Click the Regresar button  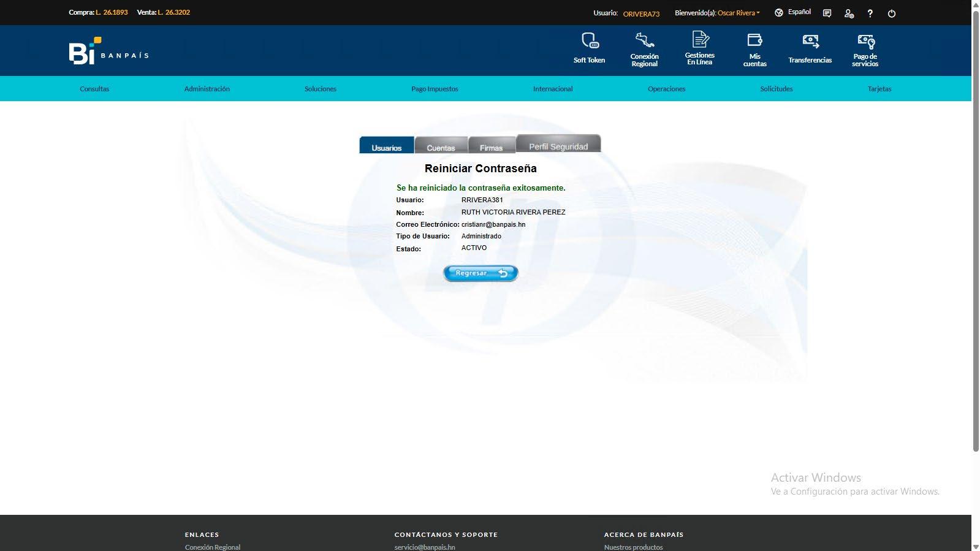[x=481, y=273]
